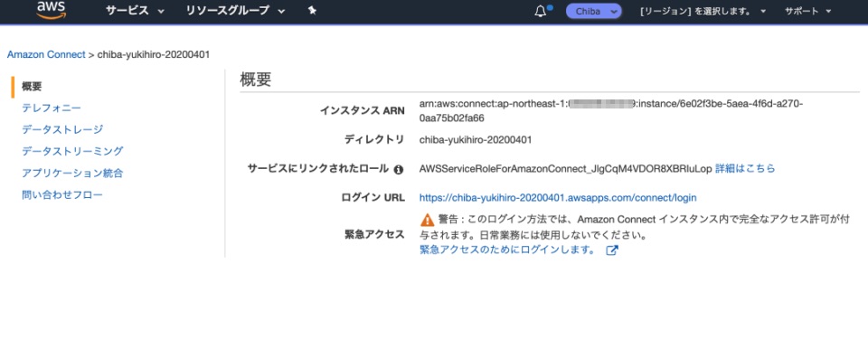Click the ディレクトリ label

[x=374, y=140]
